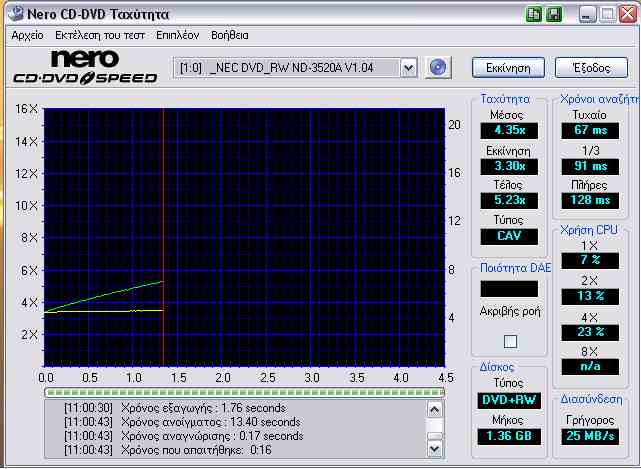Toggle the Ακριβής ροή checkbox
This screenshot has height=469, width=641.
point(510,341)
